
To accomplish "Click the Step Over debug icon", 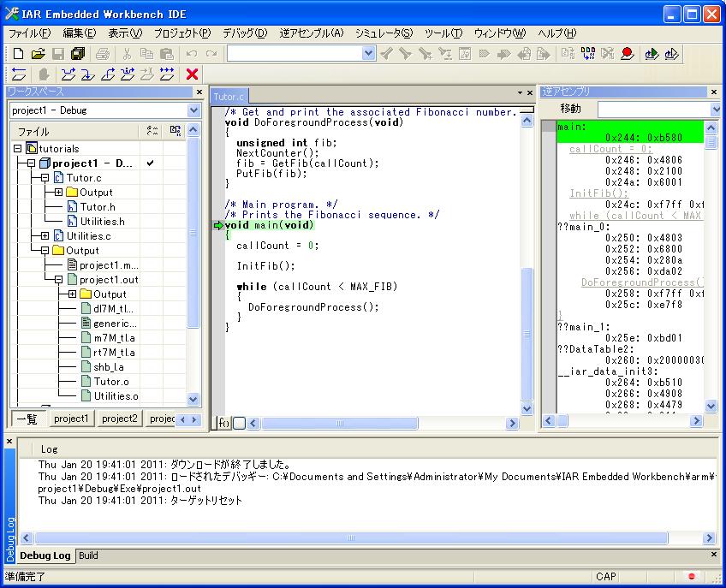I will (68, 74).
